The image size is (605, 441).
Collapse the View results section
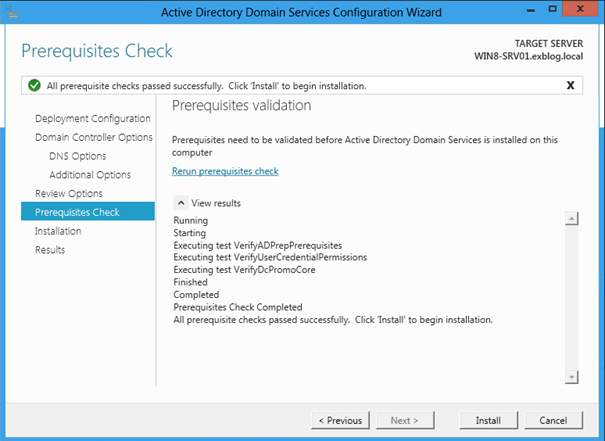(x=181, y=203)
